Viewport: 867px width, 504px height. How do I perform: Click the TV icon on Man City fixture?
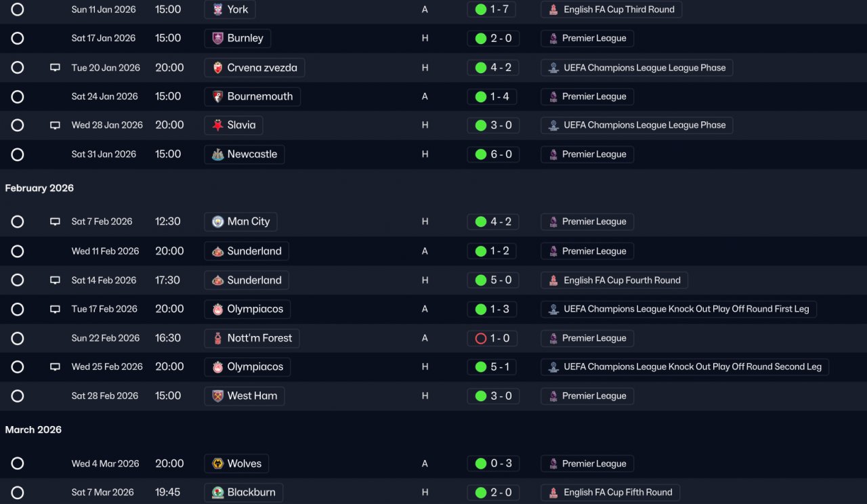tap(55, 222)
